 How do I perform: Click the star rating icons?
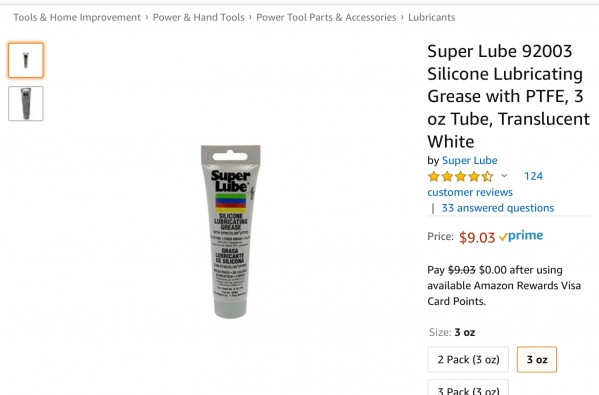461,176
